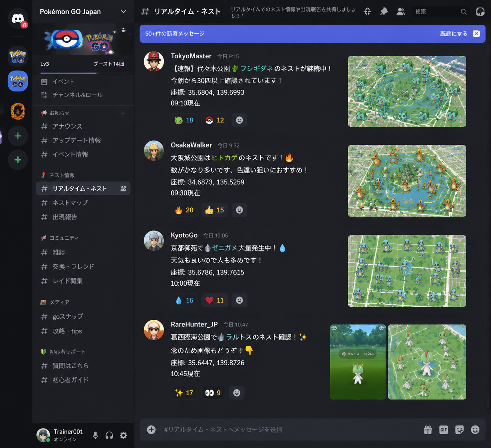Image resolution: width=491 pixels, height=448 pixels.
Task: Click the server banner image
Action: point(83,40)
